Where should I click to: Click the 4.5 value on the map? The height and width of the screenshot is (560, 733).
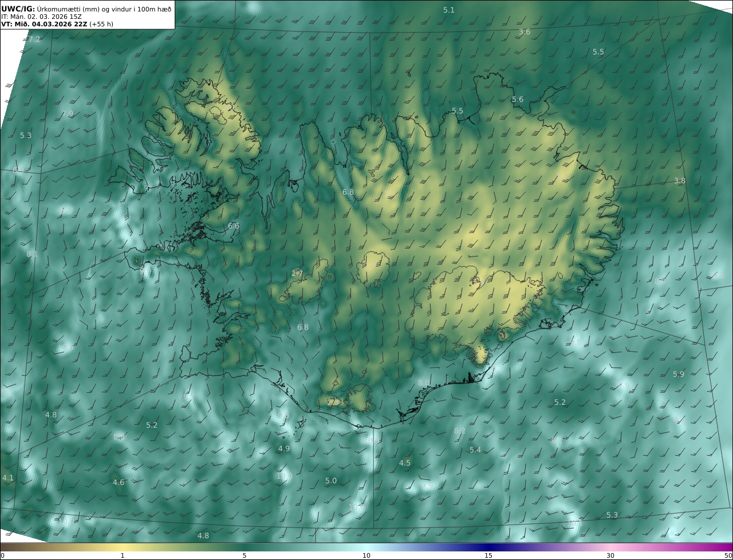[x=405, y=463]
